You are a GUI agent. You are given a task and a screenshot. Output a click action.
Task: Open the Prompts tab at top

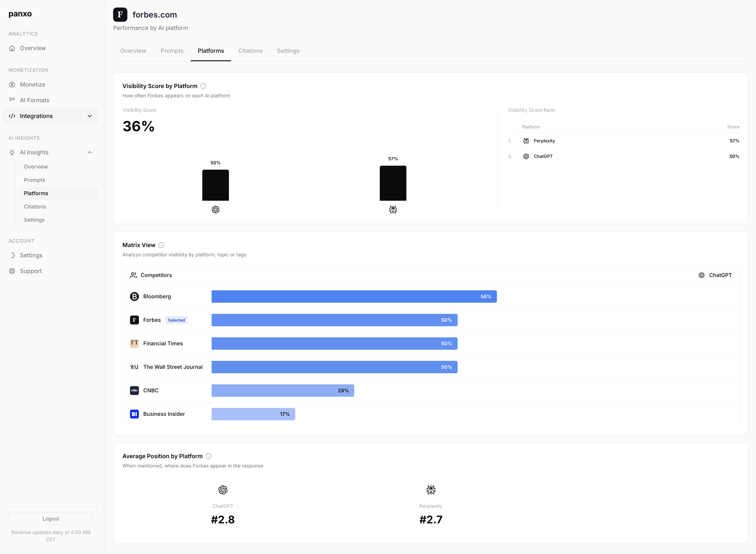(172, 51)
